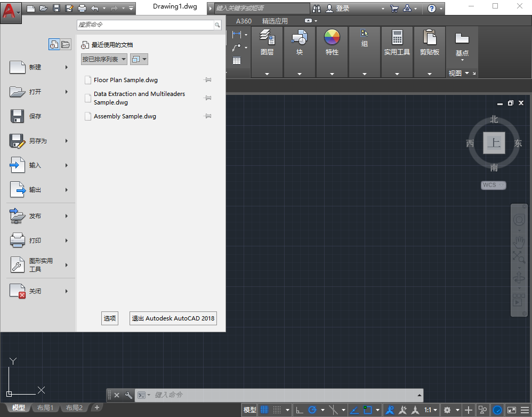This screenshot has width=532, height=417.
Task: Click the Save icon in quick access toolbar
Action: tap(56, 9)
